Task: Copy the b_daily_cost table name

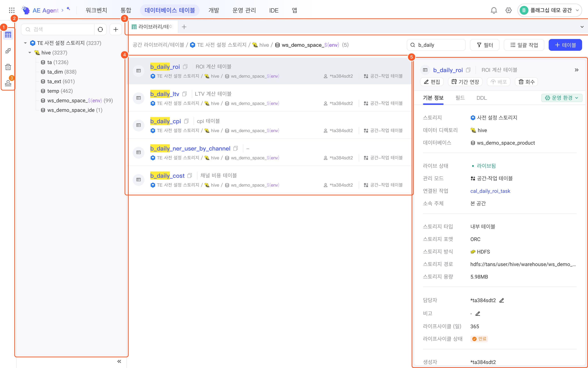Action: point(190,176)
